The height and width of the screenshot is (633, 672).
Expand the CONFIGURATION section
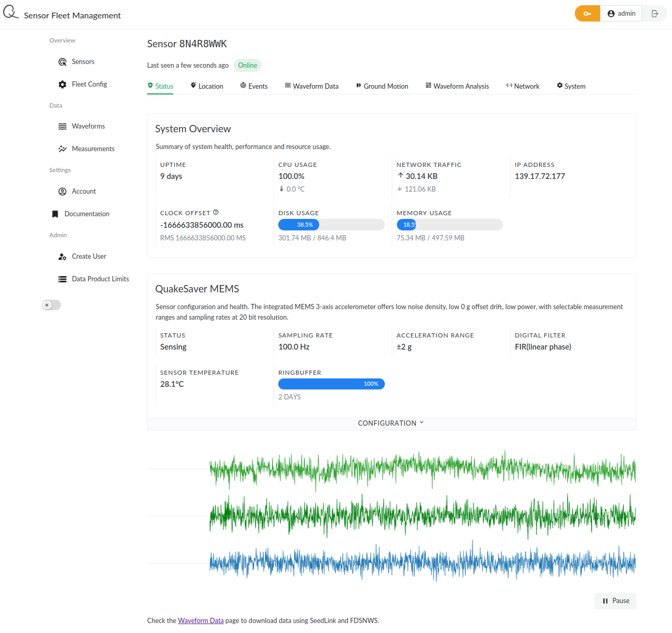point(391,423)
